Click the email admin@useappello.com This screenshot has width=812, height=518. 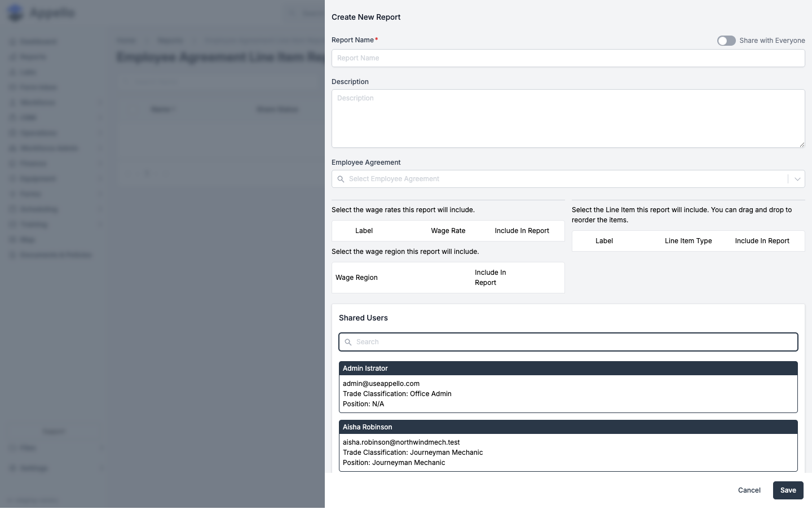click(381, 384)
